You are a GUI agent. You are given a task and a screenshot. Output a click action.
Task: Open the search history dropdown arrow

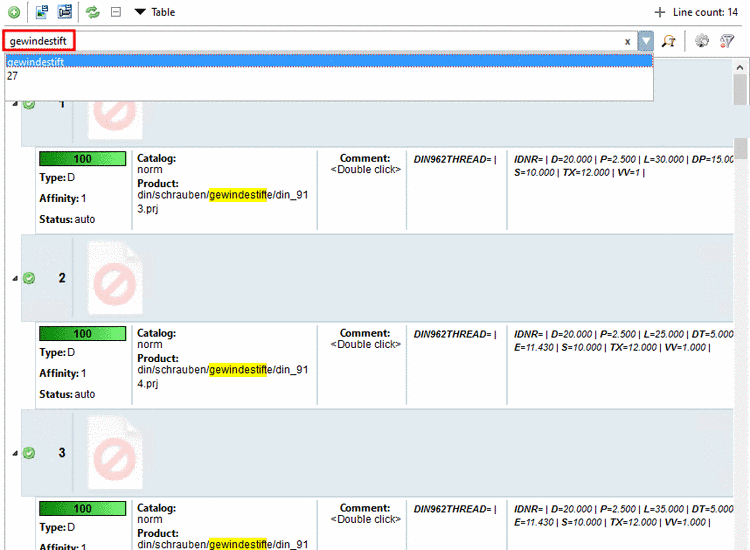click(646, 41)
